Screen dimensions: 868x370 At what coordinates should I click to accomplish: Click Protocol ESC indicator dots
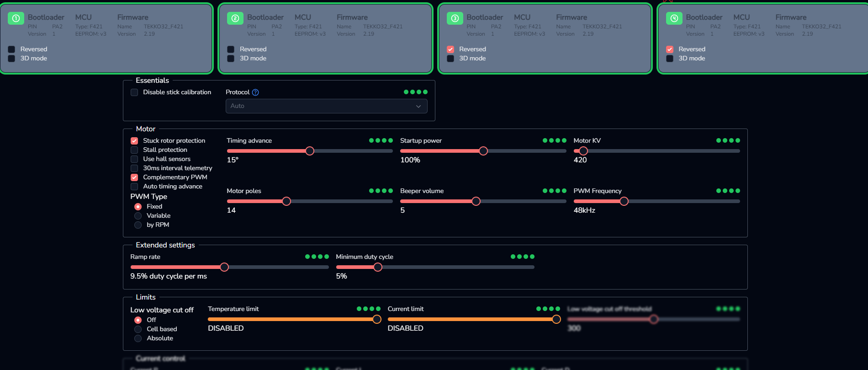pos(416,92)
